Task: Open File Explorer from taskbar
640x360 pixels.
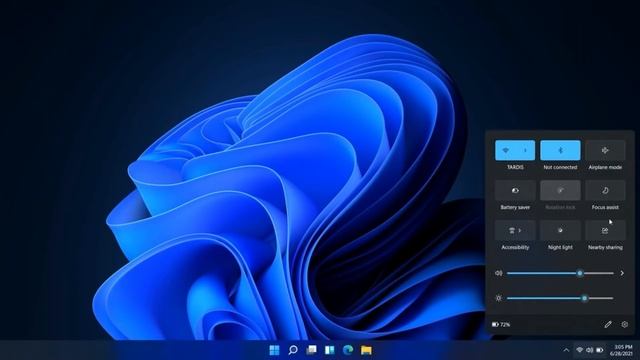Action: click(366, 350)
